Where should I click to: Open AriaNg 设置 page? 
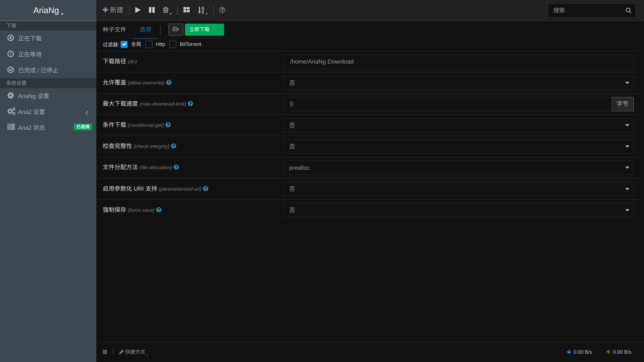48,96
